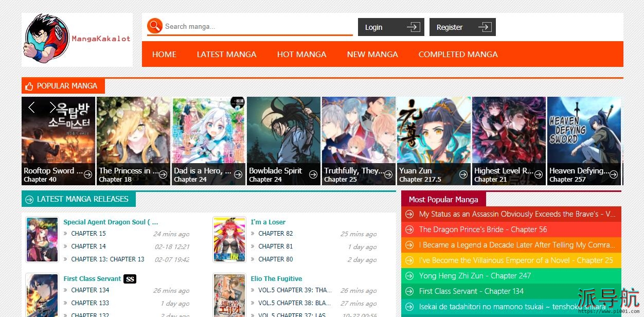Click the Login button
Screen dimensions: 644x317
click(391, 27)
